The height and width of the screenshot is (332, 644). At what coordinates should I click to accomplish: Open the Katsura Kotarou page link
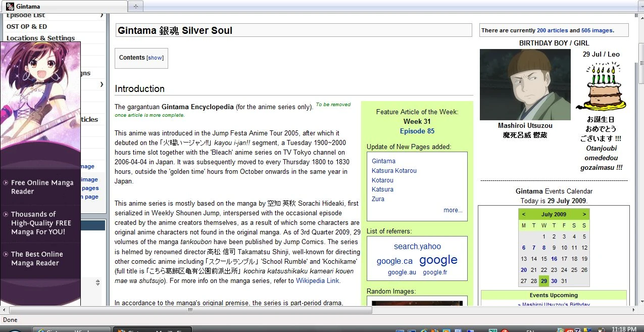(x=394, y=171)
